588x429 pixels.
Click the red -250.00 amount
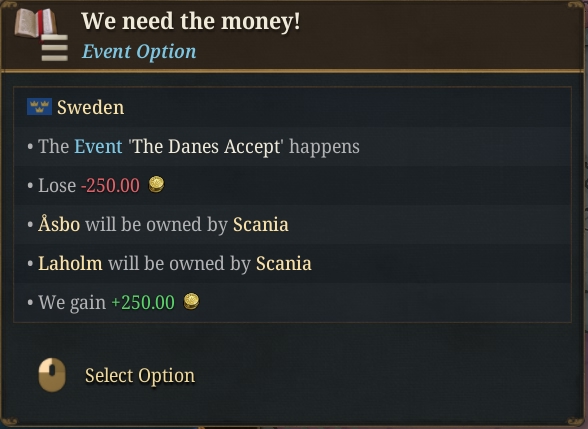pos(110,185)
